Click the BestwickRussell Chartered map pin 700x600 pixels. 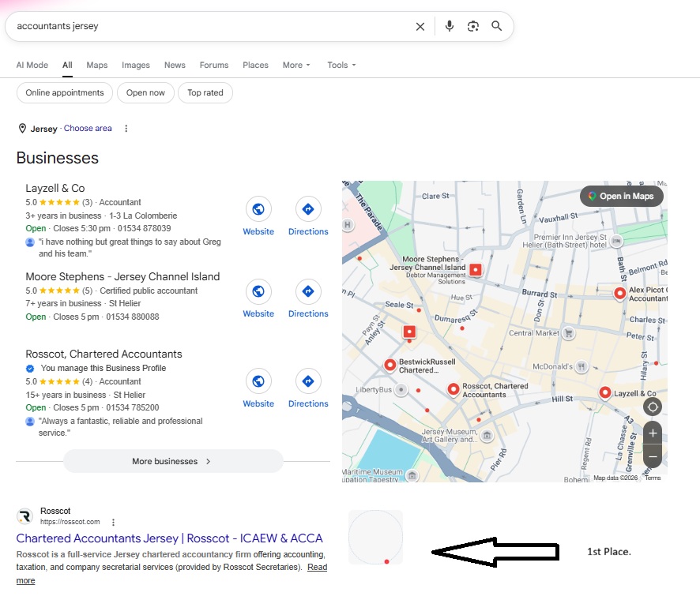tap(390, 366)
